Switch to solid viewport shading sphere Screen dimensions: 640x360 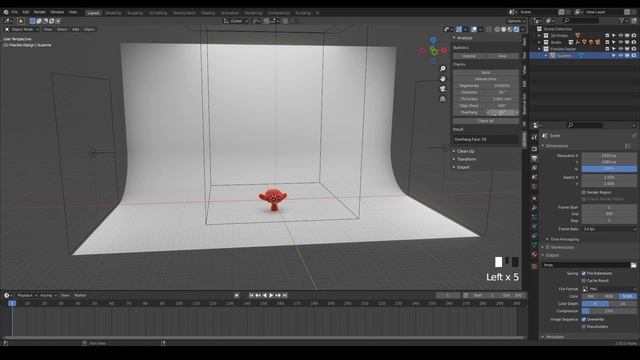pyautogui.click(x=504, y=29)
